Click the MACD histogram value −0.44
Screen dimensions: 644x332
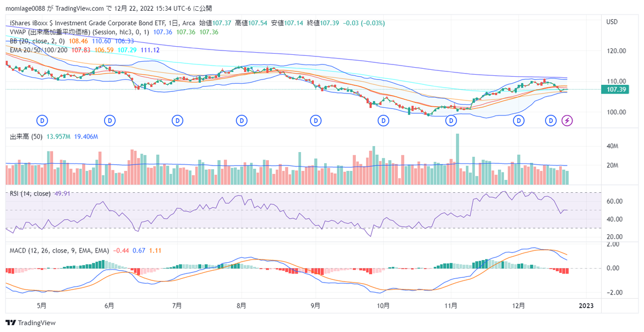120,250
